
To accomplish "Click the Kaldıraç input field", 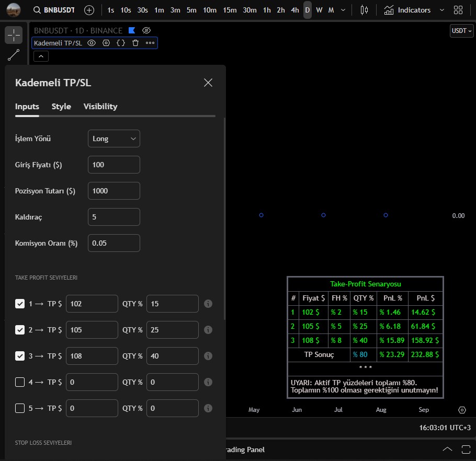I will [114, 217].
